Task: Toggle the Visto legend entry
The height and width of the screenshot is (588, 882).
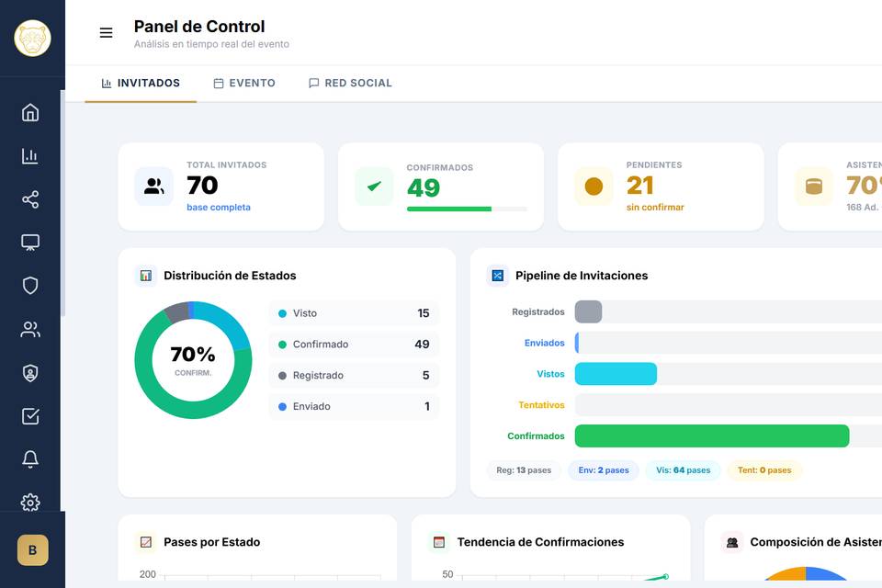Action: pyautogui.click(x=354, y=313)
